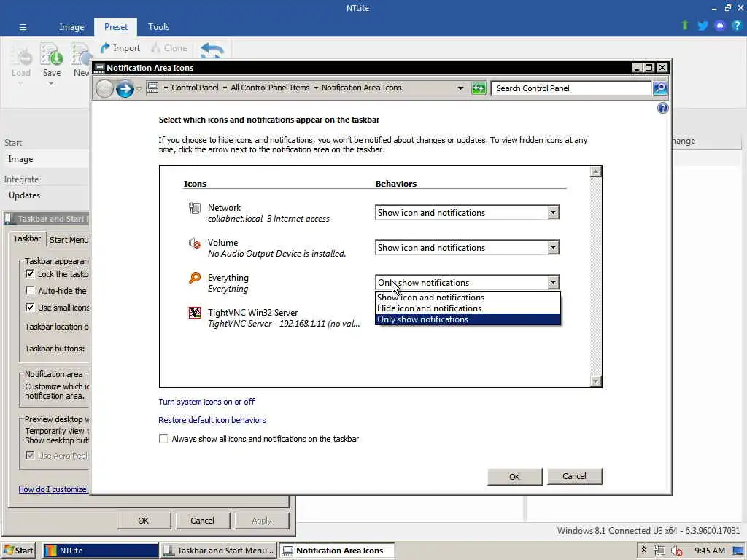
Task: Click the blue undo arrows icon in ribbon
Action: pos(212,50)
